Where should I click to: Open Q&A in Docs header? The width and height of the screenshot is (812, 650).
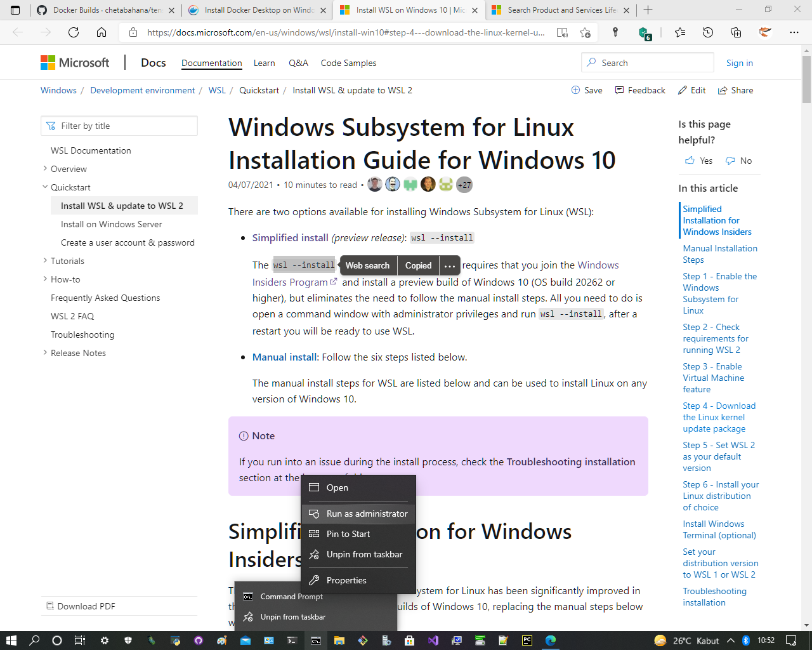298,63
